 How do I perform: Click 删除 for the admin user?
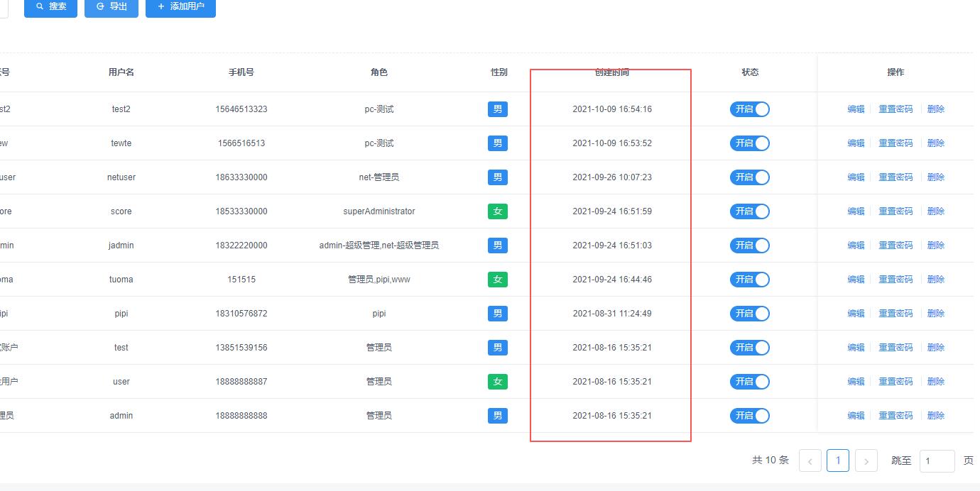(x=936, y=416)
